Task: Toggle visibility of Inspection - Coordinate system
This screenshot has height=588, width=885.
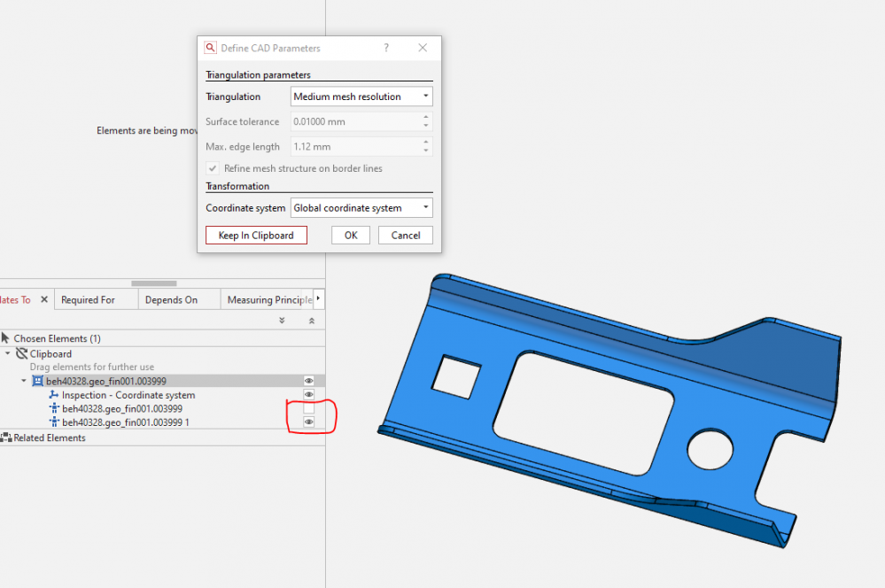Action: [x=309, y=394]
